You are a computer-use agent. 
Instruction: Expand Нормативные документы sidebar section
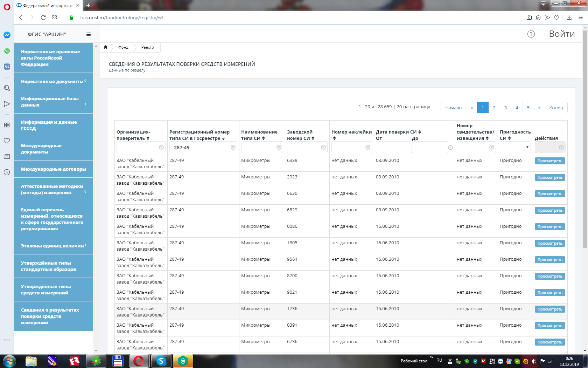(54, 81)
